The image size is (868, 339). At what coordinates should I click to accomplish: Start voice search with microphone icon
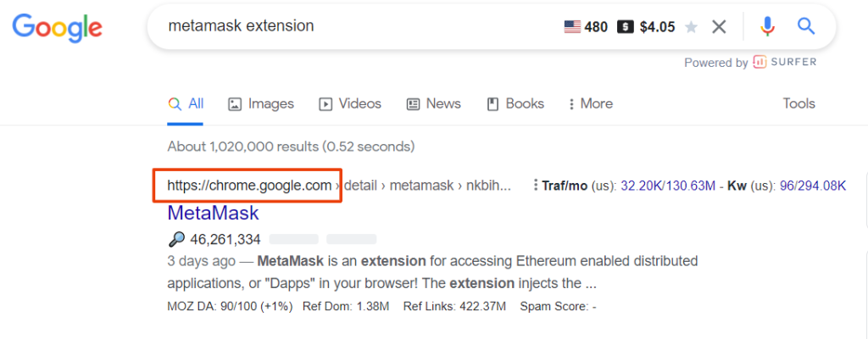766,26
